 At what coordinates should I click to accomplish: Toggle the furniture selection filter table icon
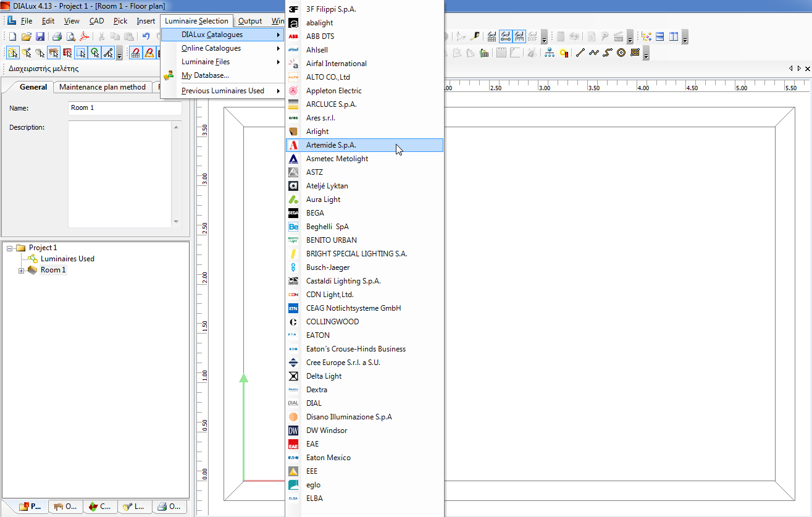(x=54, y=53)
